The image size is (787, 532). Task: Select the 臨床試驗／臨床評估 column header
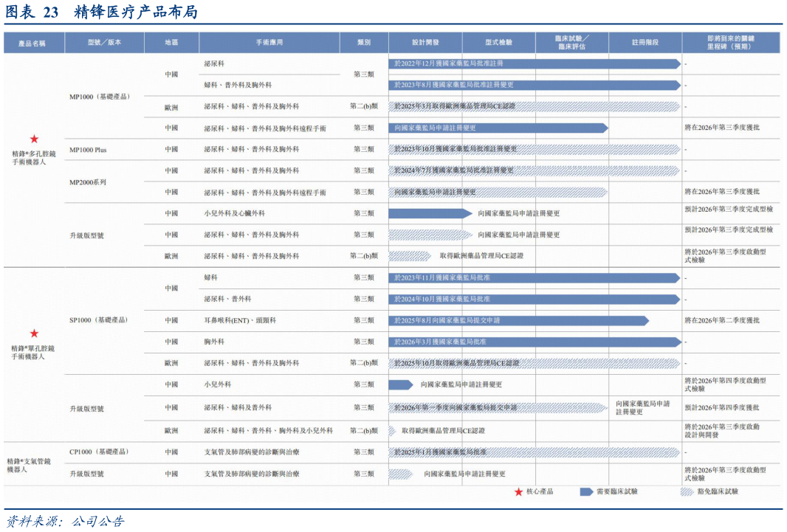pyautogui.click(x=572, y=43)
